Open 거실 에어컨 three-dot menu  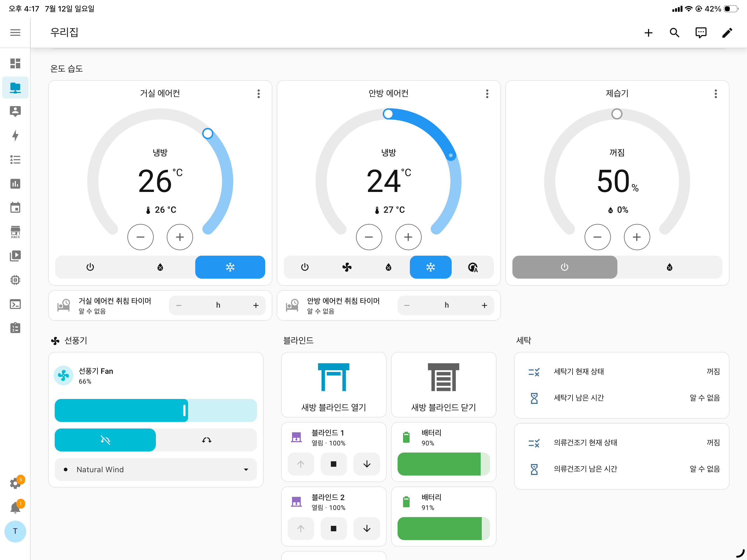click(x=259, y=94)
